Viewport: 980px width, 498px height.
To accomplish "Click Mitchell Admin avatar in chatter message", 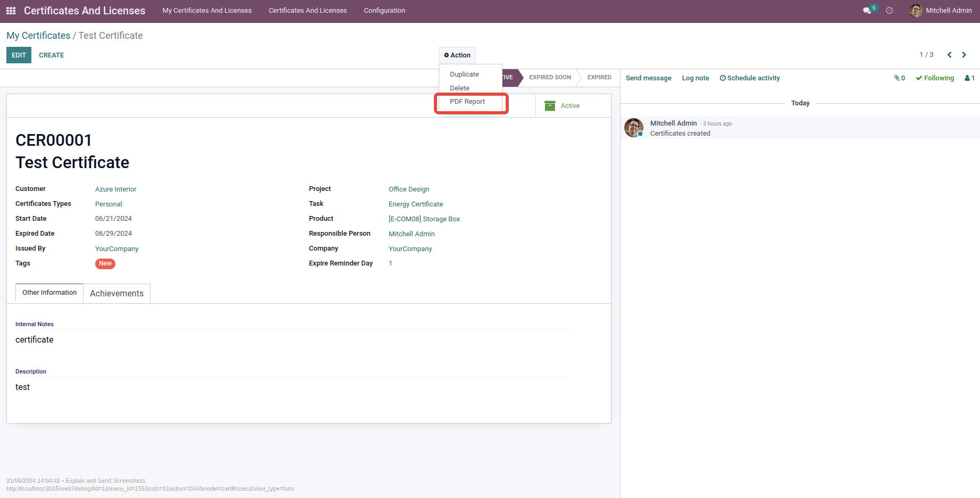I will click(634, 128).
